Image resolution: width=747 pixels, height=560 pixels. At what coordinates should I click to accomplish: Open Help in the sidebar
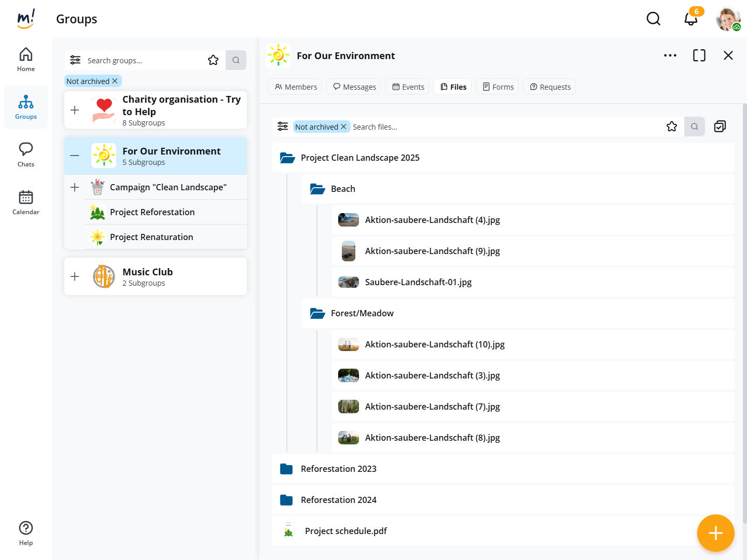coord(26,533)
